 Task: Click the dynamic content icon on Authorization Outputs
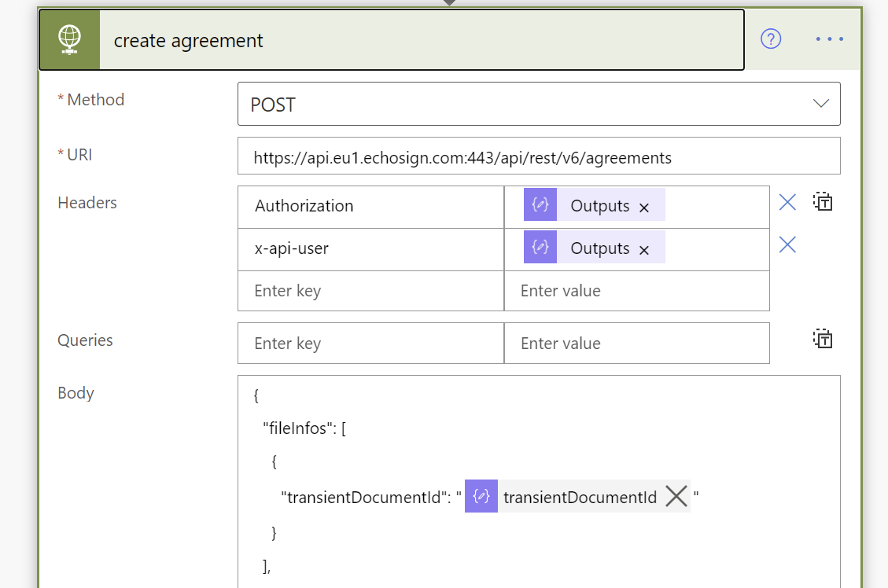[540, 204]
